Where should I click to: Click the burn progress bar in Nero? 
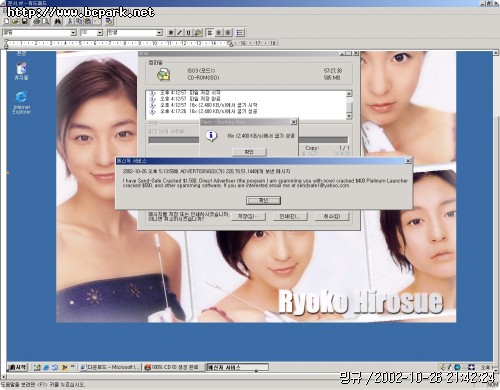(248, 140)
